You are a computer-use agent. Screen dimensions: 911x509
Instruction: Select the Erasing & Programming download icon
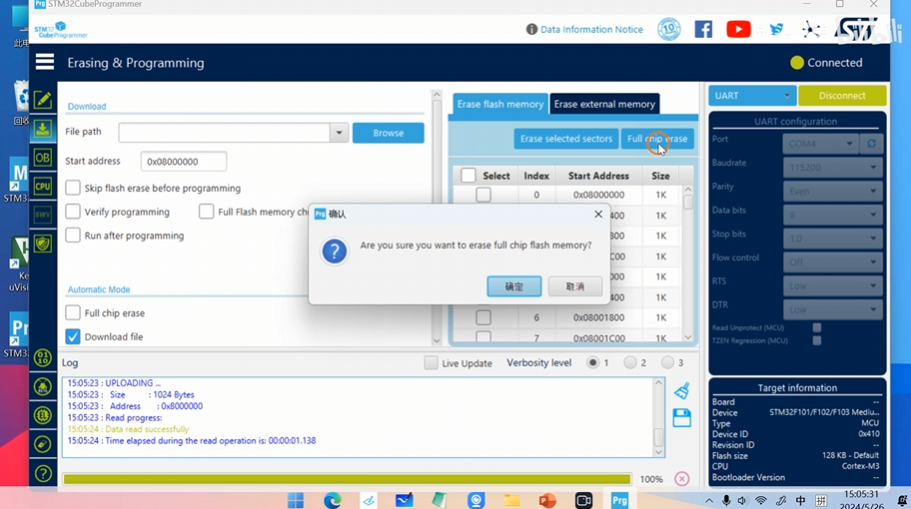(x=42, y=129)
